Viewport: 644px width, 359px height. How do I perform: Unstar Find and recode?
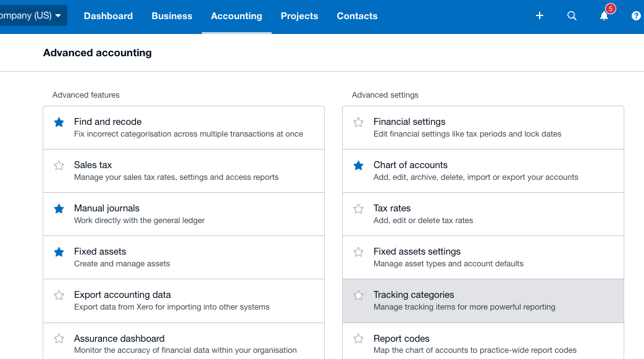click(59, 122)
